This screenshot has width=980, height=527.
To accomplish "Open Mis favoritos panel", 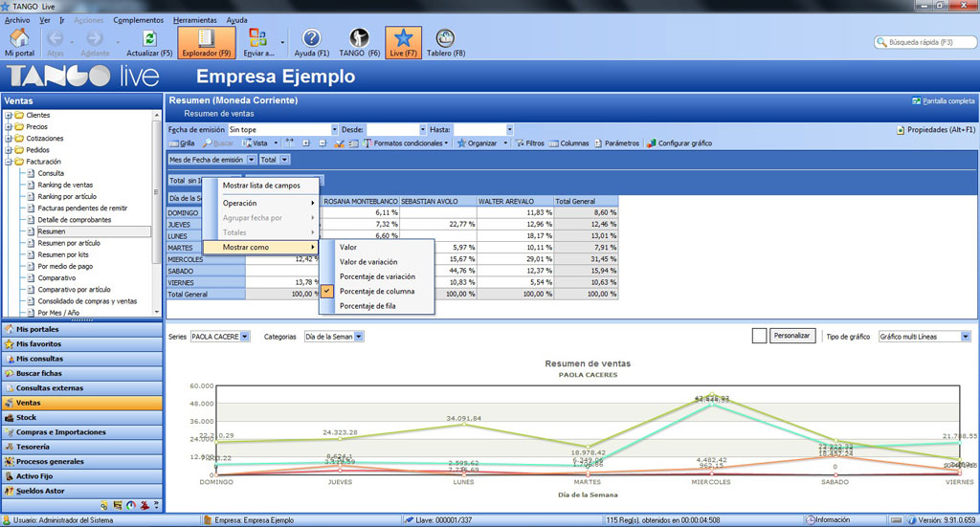I will point(82,344).
